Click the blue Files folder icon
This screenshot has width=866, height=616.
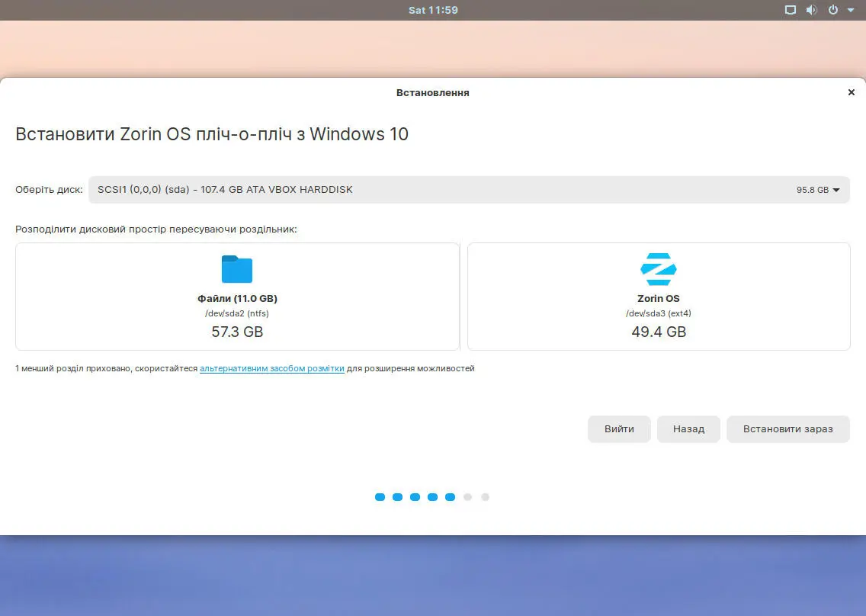point(237,269)
